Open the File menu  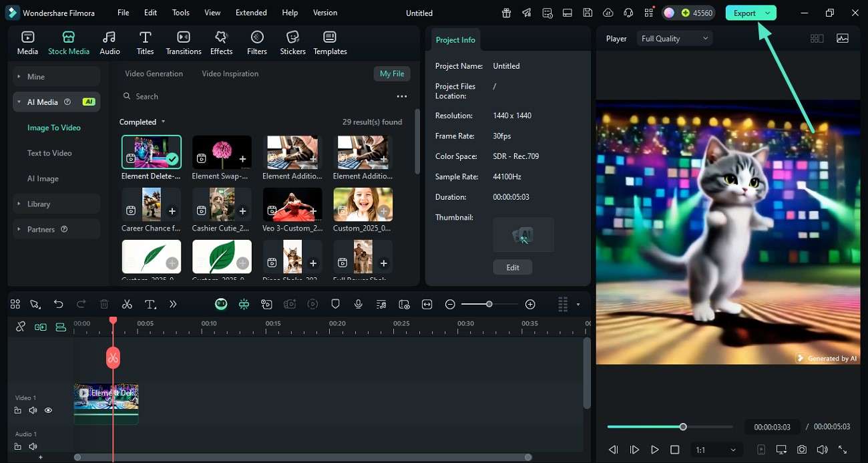coord(124,13)
